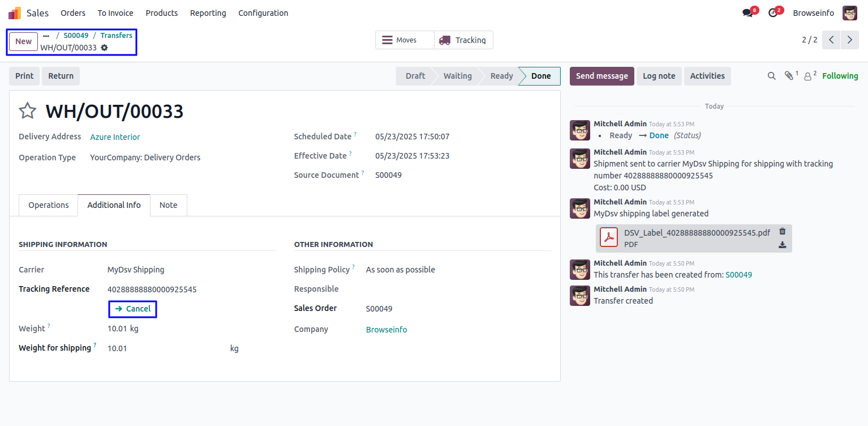The width and height of the screenshot is (868, 426).
Task: Open the gear actions menu beside WH/OUT/00033
Action: [104, 48]
